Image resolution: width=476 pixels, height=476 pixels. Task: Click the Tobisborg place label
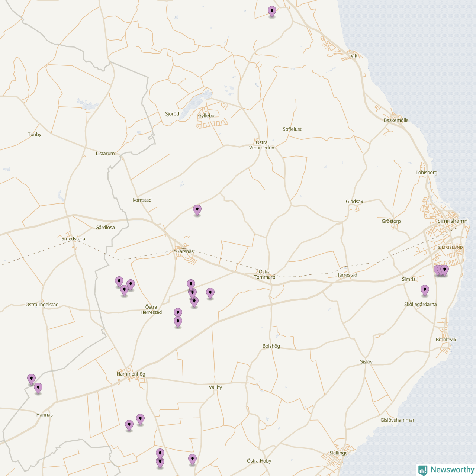(427, 173)
